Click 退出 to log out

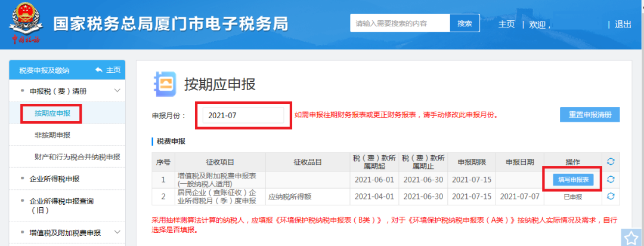(x=623, y=24)
